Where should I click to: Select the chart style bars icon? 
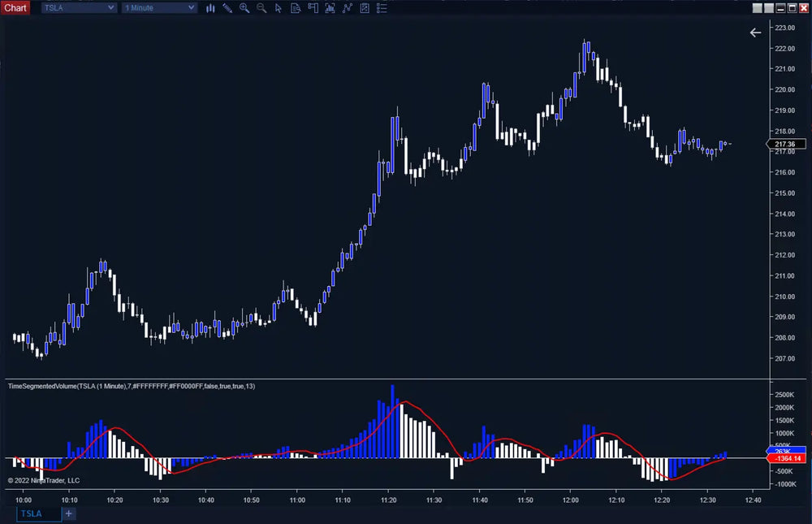pyautogui.click(x=210, y=8)
